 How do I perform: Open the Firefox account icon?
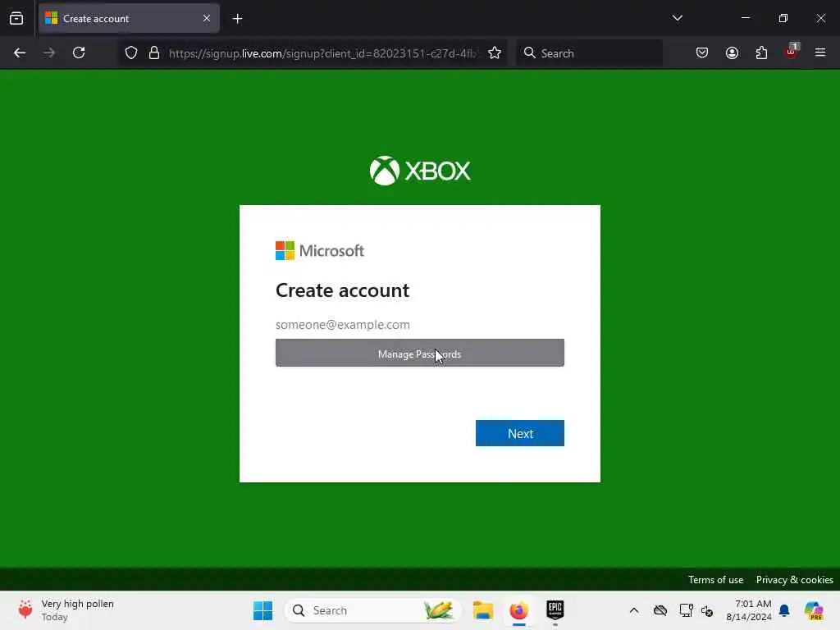point(732,52)
